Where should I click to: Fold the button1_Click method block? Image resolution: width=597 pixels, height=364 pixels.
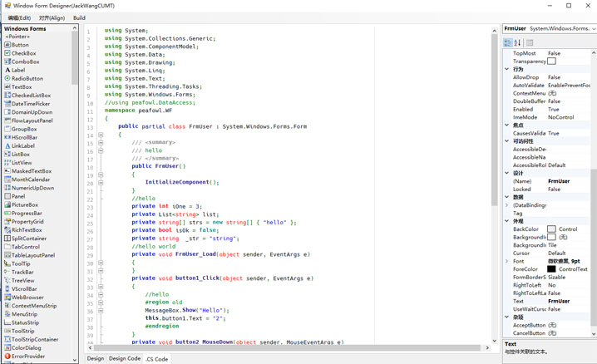101,287
